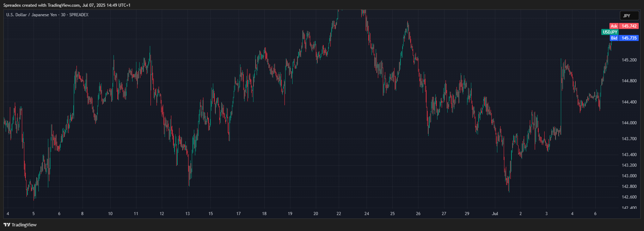The image size is (644, 231).
Task: Click the 144.400 price axis label
Action: (x=629, y=102)
